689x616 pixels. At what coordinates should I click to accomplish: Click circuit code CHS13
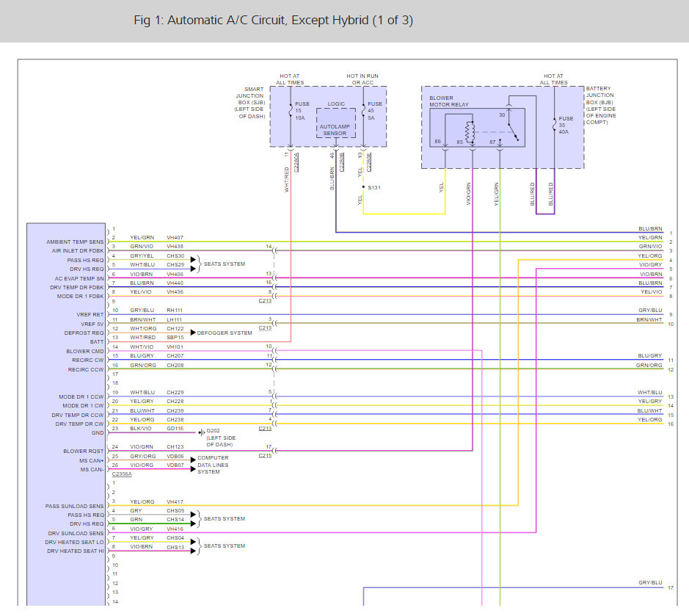[x=175, y=547]
